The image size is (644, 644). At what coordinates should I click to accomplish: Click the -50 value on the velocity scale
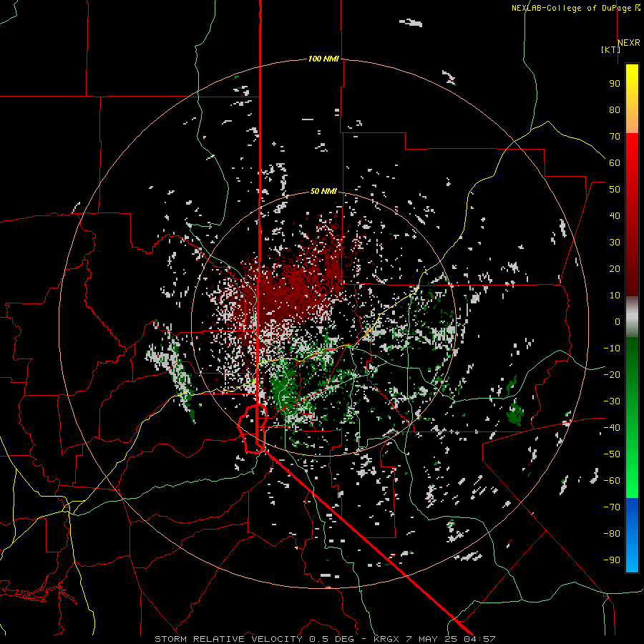click(612, 454)
